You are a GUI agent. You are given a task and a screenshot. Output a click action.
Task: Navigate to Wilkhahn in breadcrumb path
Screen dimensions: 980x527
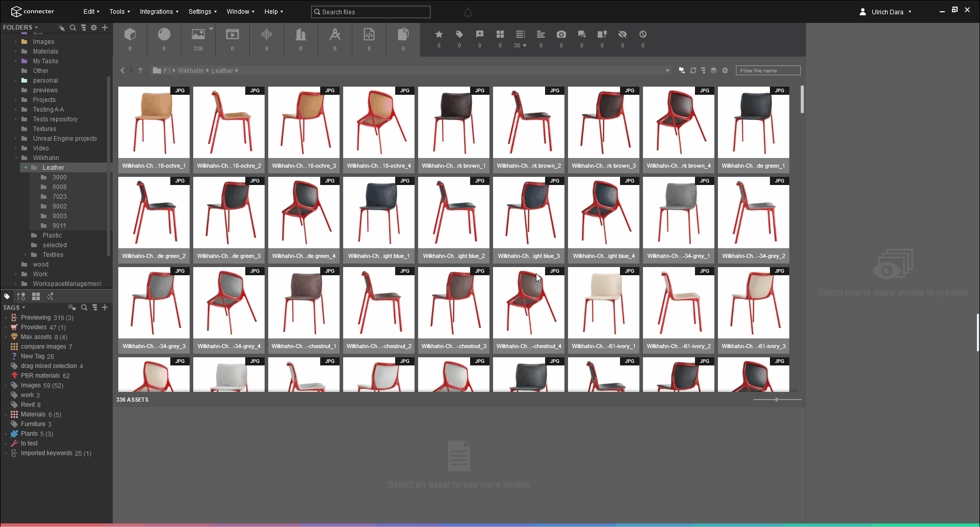point(190,71)
